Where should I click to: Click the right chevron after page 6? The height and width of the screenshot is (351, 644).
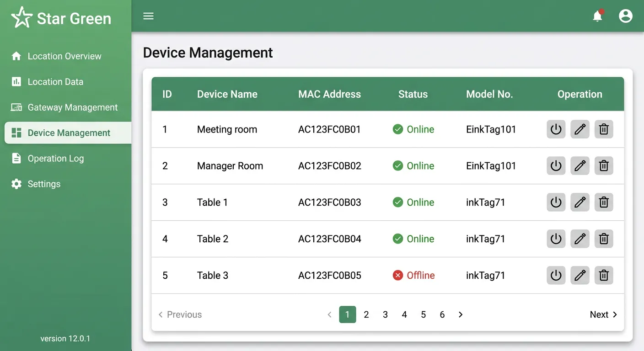coord(461,314)
